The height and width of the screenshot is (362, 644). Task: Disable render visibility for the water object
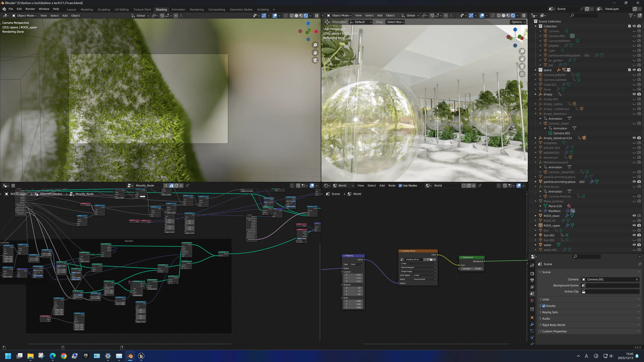(x=639, y=245)
